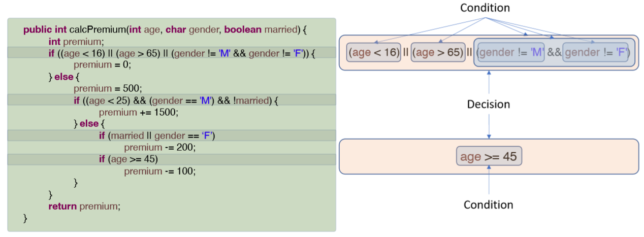Click the 'premium += 1500;' statement
This screenshot has height=237, width=644.
click(x=139, y=112)
